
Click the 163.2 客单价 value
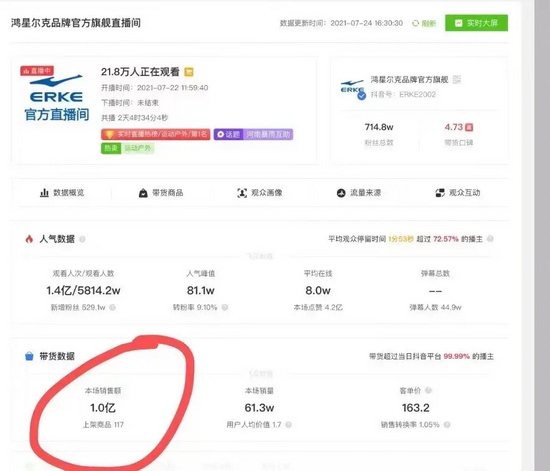pos(416,408)
